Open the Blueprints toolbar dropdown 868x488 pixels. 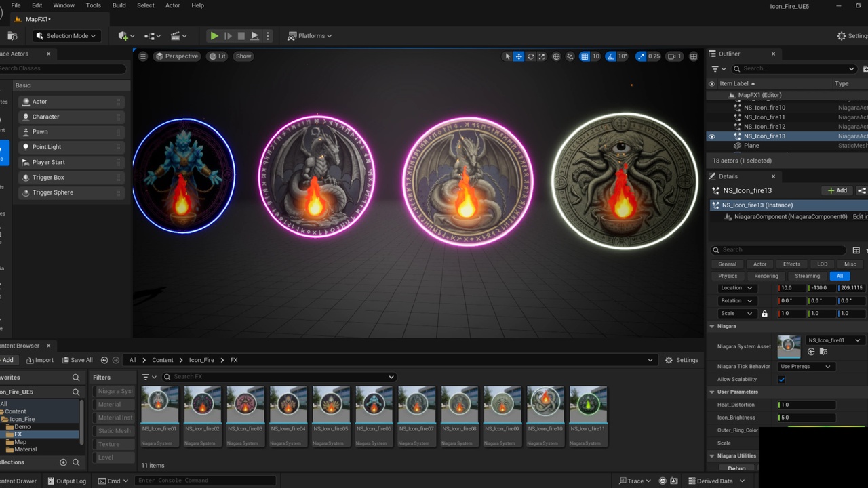click(x=153, y=36)
